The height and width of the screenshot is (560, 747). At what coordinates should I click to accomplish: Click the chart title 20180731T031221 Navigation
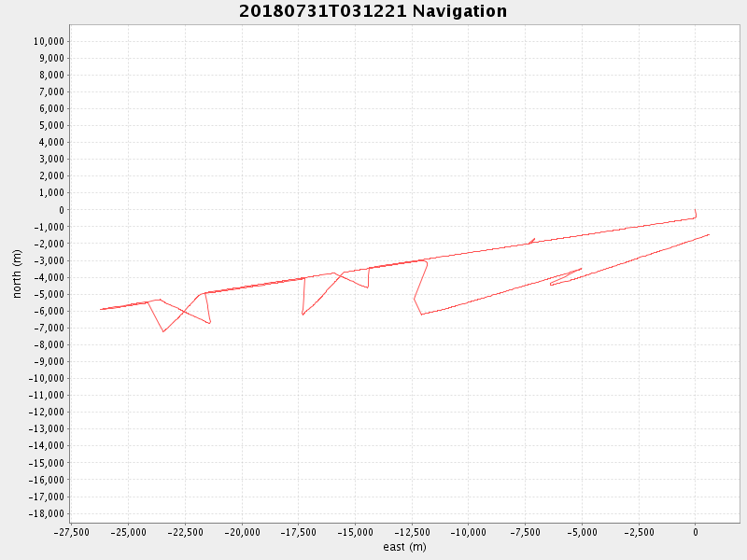coord(373,11)
